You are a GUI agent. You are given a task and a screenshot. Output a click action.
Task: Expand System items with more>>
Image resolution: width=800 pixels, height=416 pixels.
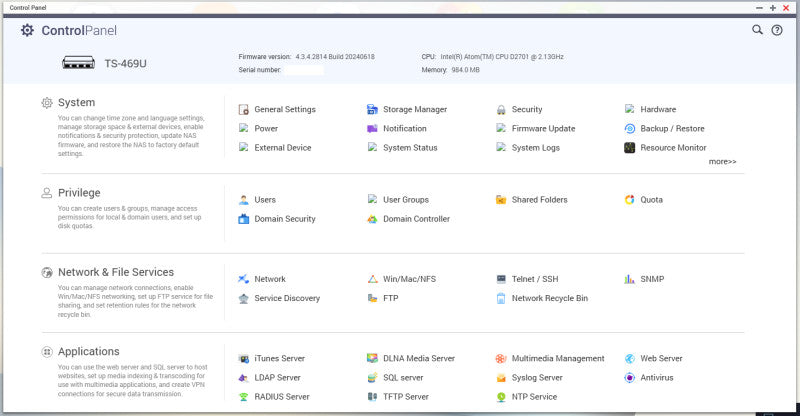(722, 161)
